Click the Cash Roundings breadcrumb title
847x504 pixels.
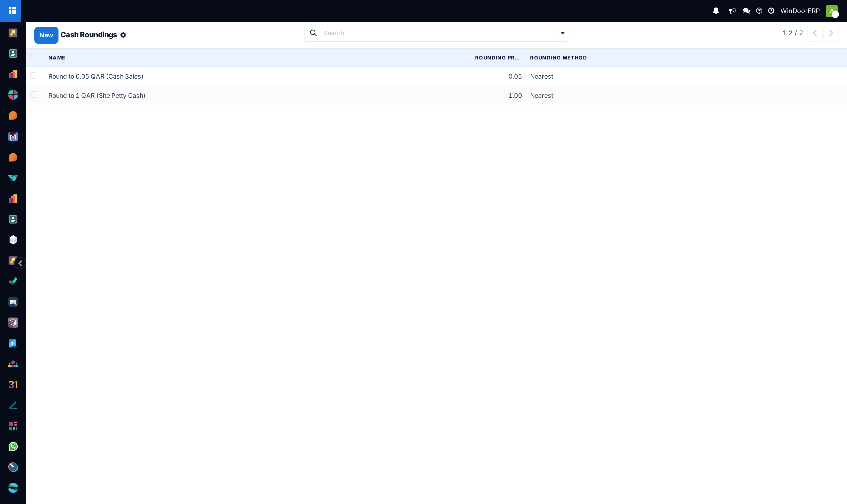point(89,35)
